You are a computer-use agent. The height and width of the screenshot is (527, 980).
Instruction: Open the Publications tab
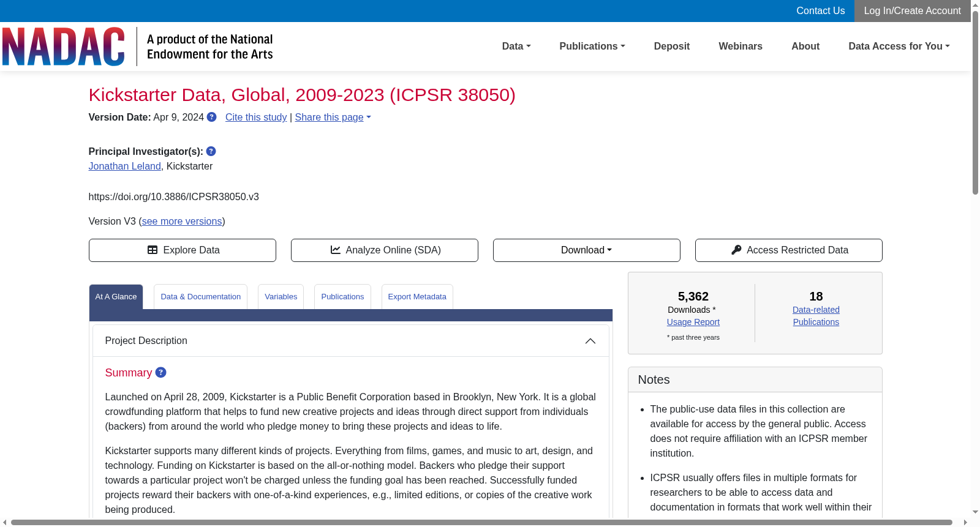click(x=342, y=297)
